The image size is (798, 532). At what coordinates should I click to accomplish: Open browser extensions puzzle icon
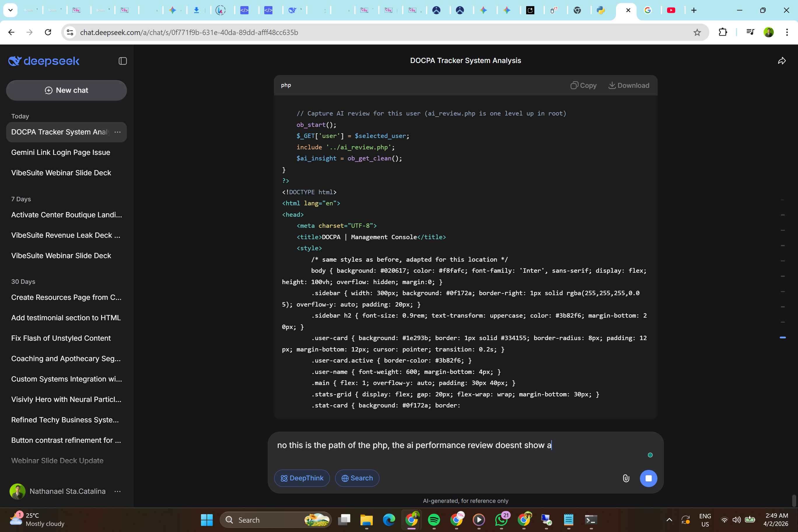click(723, 33)
